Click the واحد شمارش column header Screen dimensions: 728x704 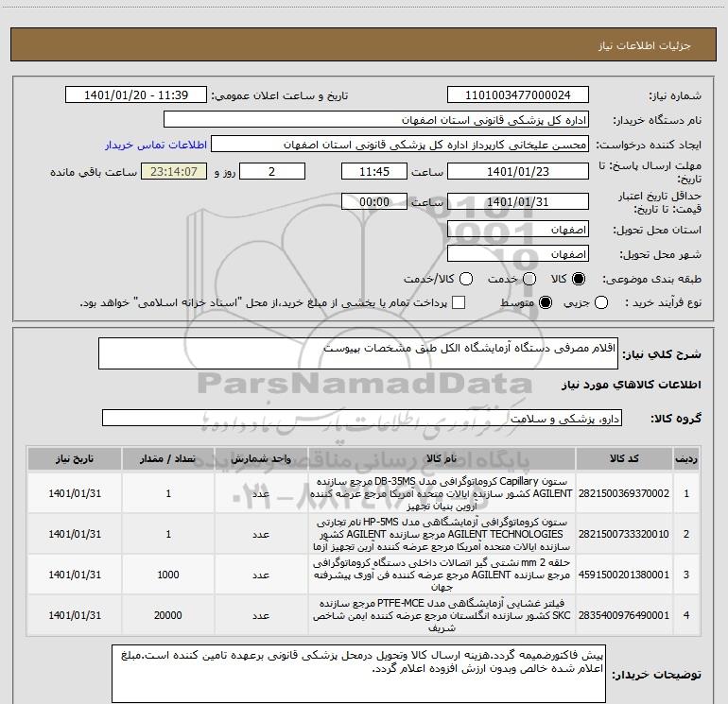pyautogui.click(x=261, y=458)
